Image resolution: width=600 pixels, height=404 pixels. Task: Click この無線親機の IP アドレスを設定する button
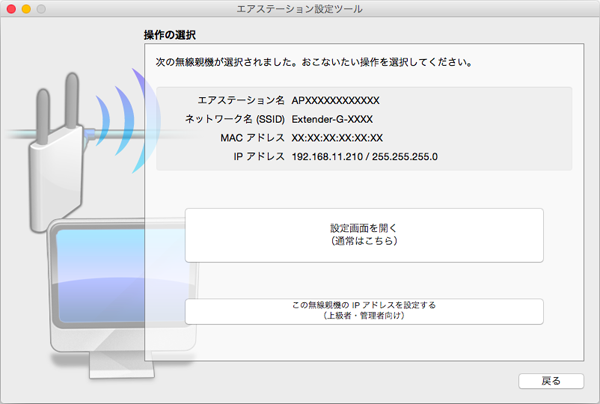pyautogui.click(x=364, y=310)
